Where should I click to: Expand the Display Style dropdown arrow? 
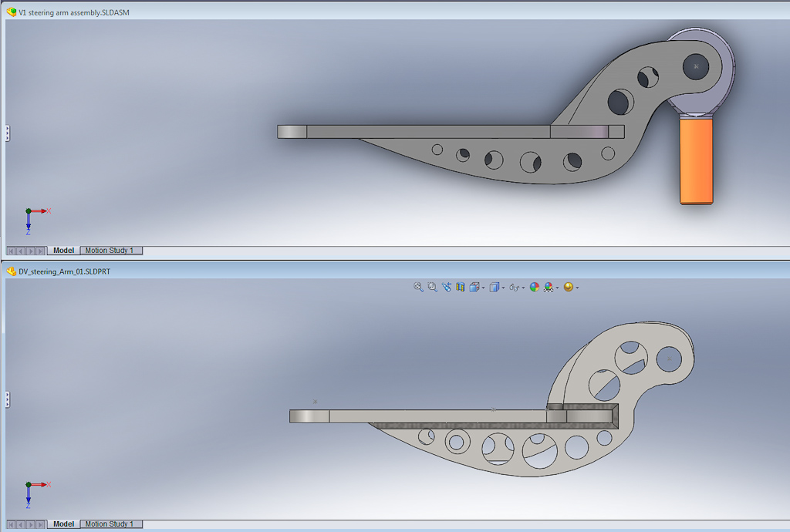503,288
